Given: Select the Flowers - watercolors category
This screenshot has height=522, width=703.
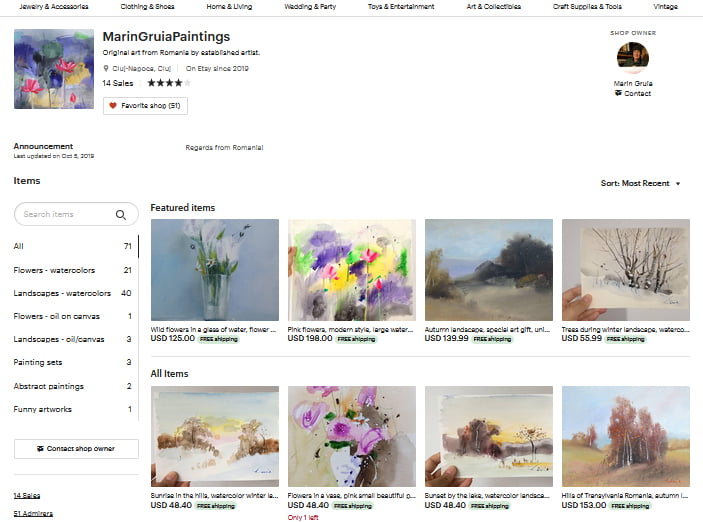Looking at the screenshot, I should (x=54, y=270).
